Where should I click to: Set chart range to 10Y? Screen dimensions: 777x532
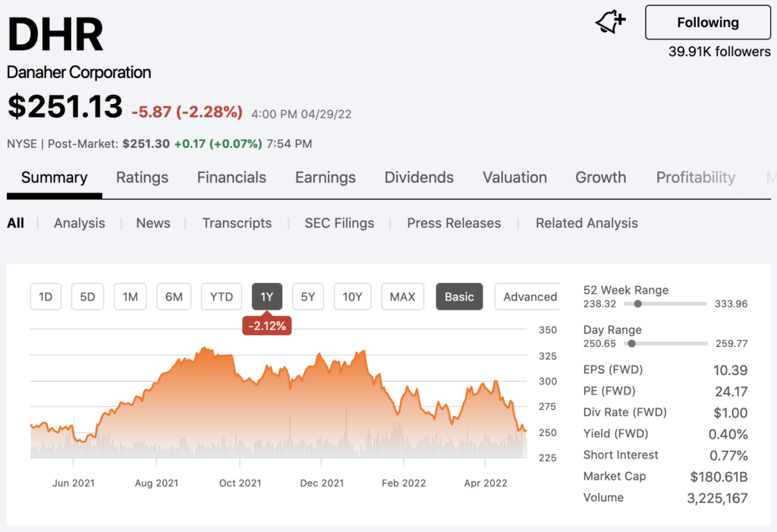click(352, 297)
